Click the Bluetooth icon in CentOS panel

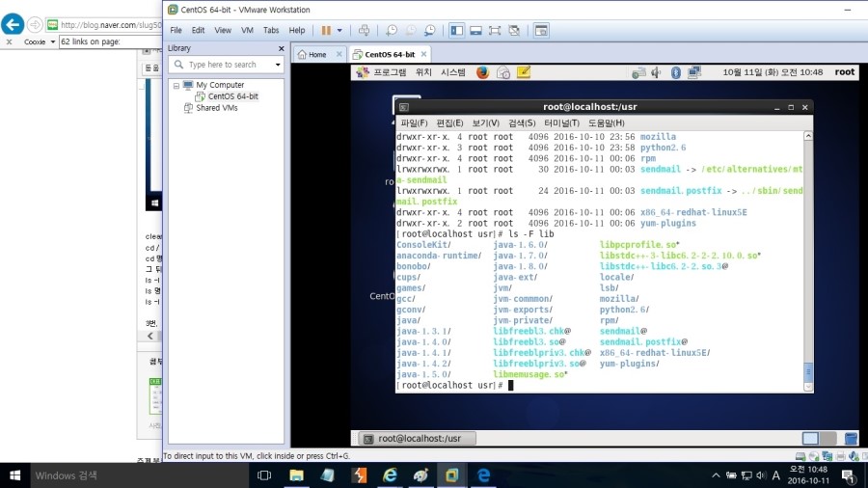click(x=676, y=72)
